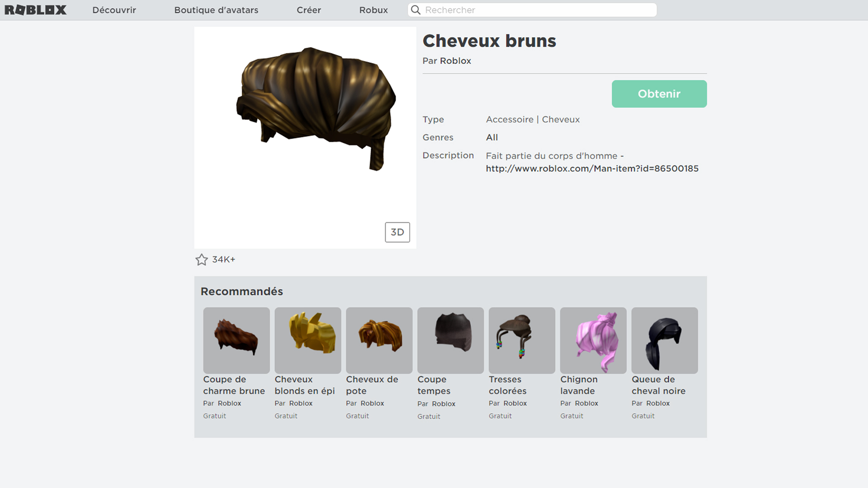Open Cheveux de pote thumbnail
868x488 pixels.
coord(379,341)
